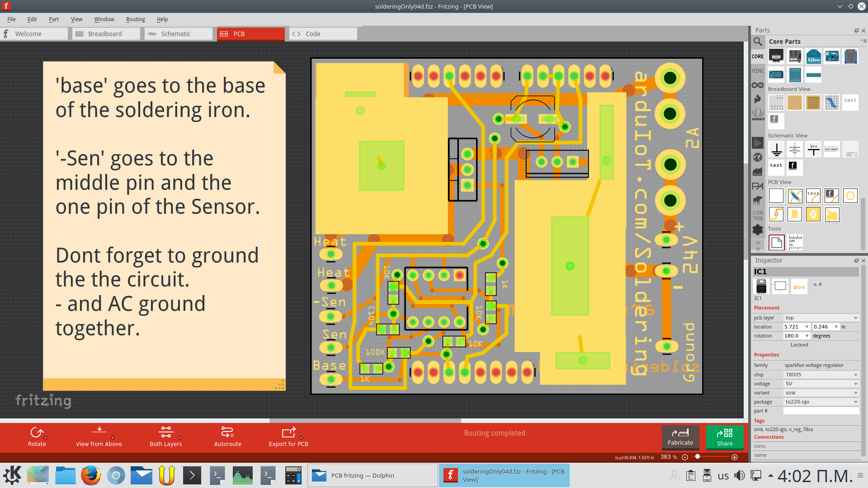
Task: Select the net label icon in Schematic View
Action: point(832,149)
